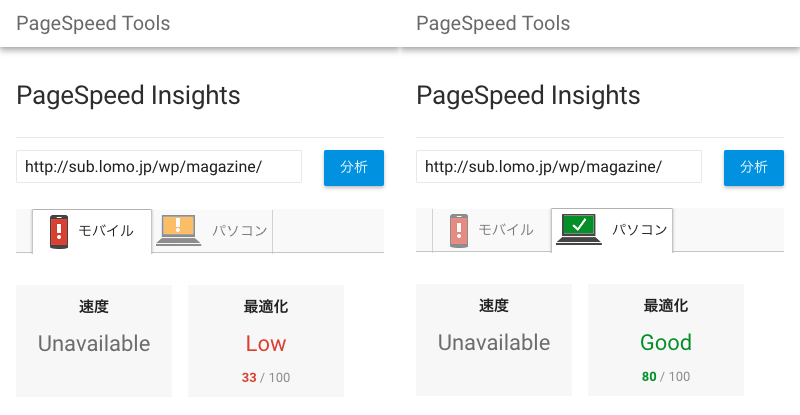Click PageSpeed Tools header in left panel
This screenshot has height=415, width=800.
[93, 23]
